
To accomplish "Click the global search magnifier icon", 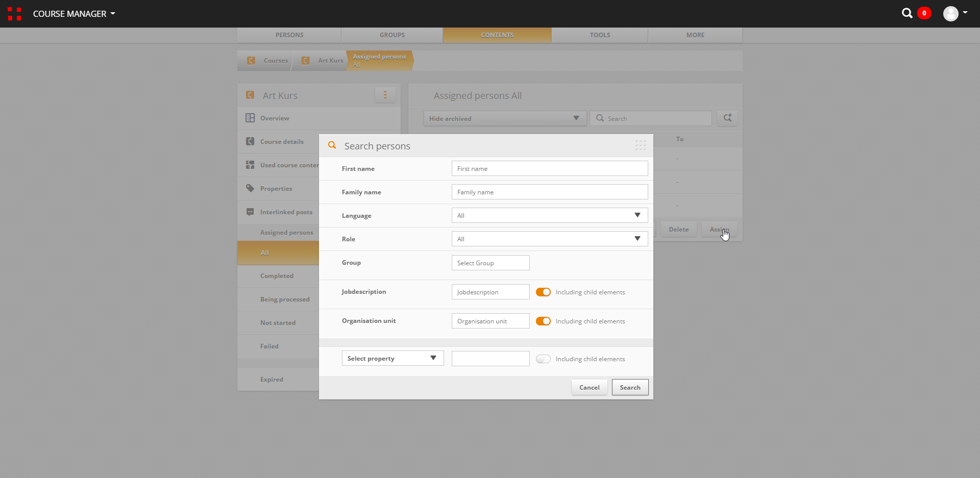I will pyautogui.click(x=906, y=13).
